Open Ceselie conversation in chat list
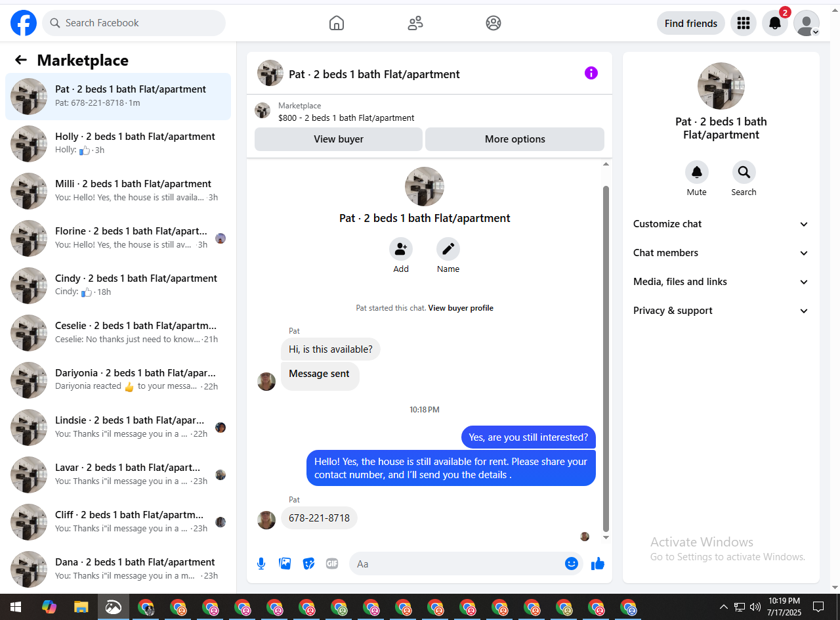This screenshot has height=620, width=840. point(118,333)
